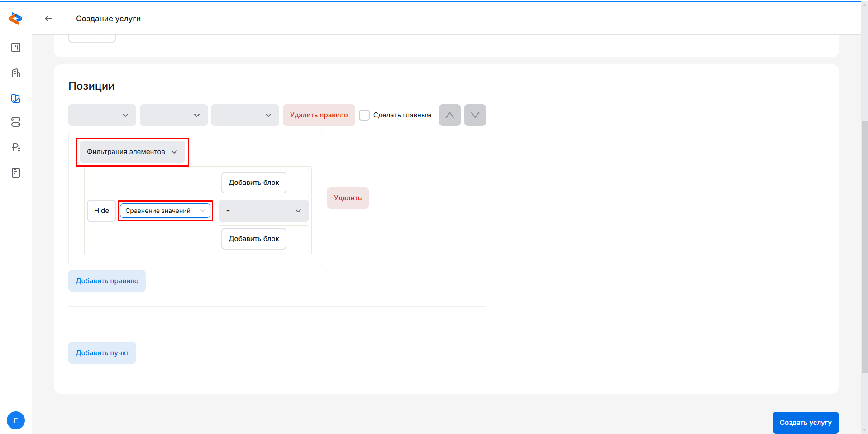The image size is (868, 434).
Task: Move rule up with the up arrow
Action: 449,115
